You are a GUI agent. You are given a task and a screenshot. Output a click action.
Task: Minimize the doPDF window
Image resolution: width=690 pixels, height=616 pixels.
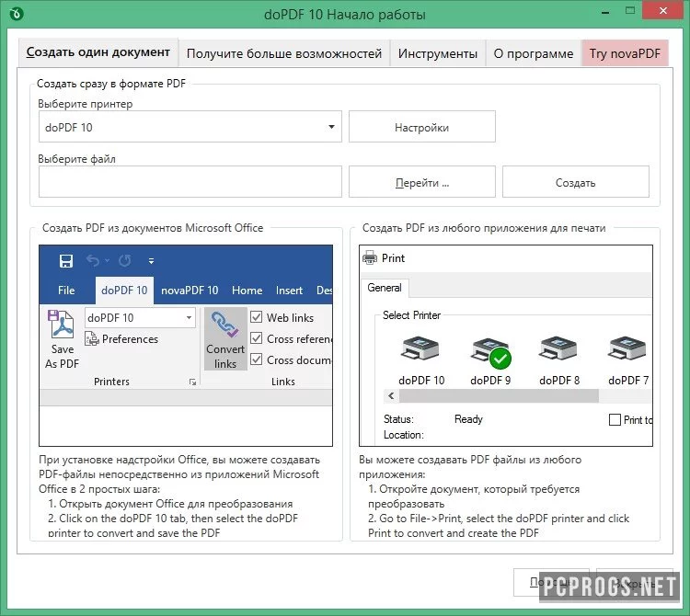(605, 13)
